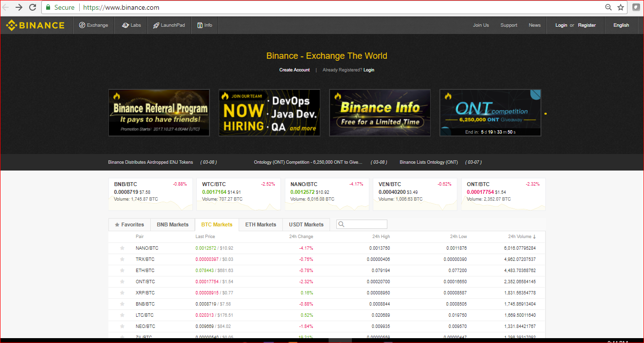Click Register in the top navigation
This screenshot has width=644, height=343.
point(587,25)
